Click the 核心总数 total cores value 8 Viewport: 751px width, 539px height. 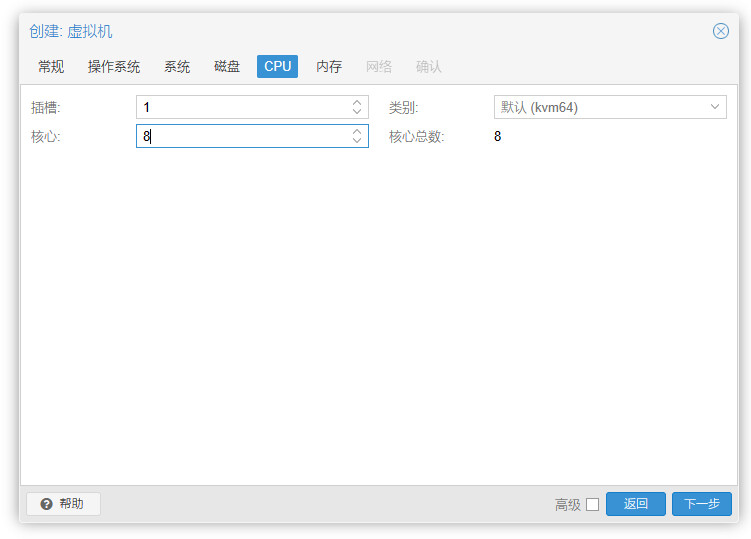pos(498,137)
